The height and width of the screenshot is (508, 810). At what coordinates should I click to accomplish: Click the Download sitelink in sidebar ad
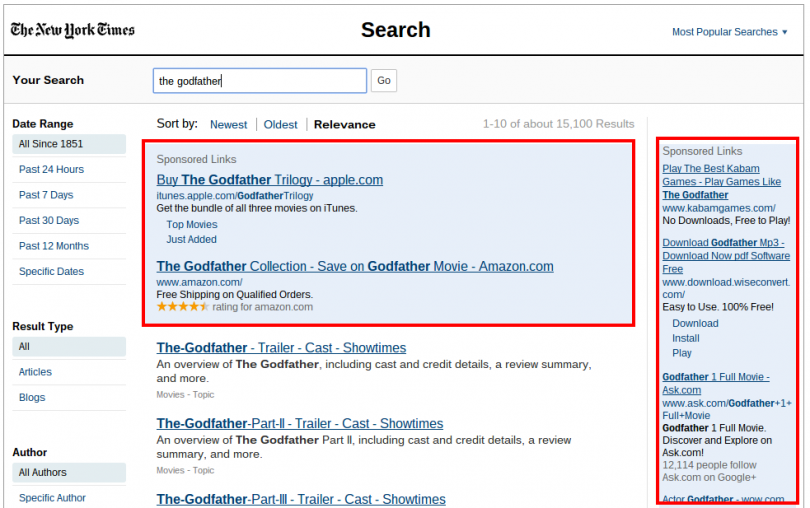click(695, 324)
